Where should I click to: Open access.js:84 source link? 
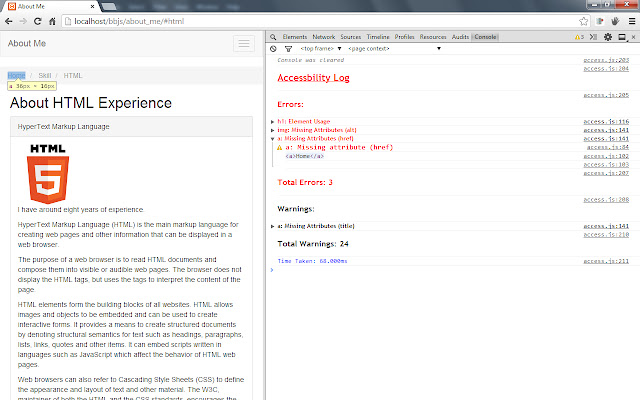pyautogui.click(x=608, y=147)
